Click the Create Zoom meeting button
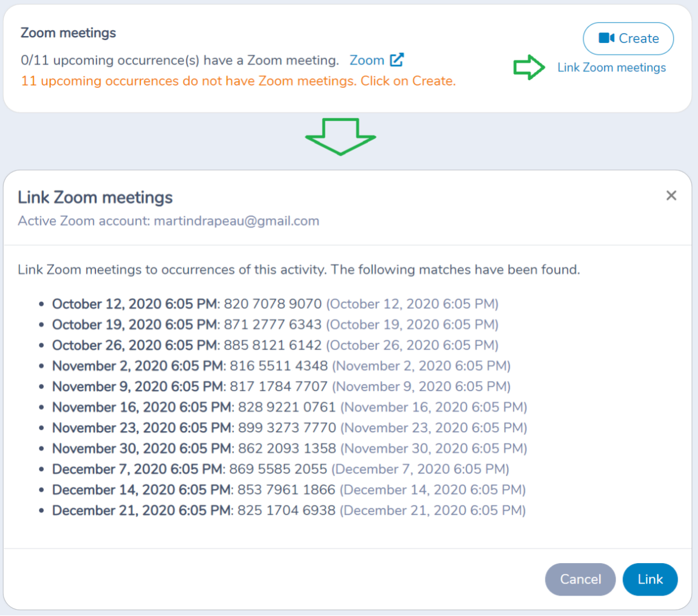 click(x=628, y=39)
